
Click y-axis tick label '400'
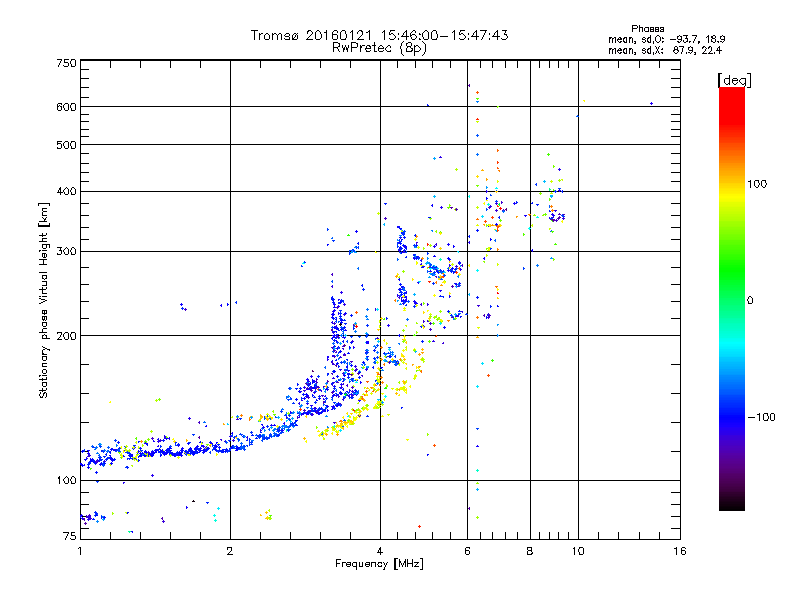pos(66,192)
